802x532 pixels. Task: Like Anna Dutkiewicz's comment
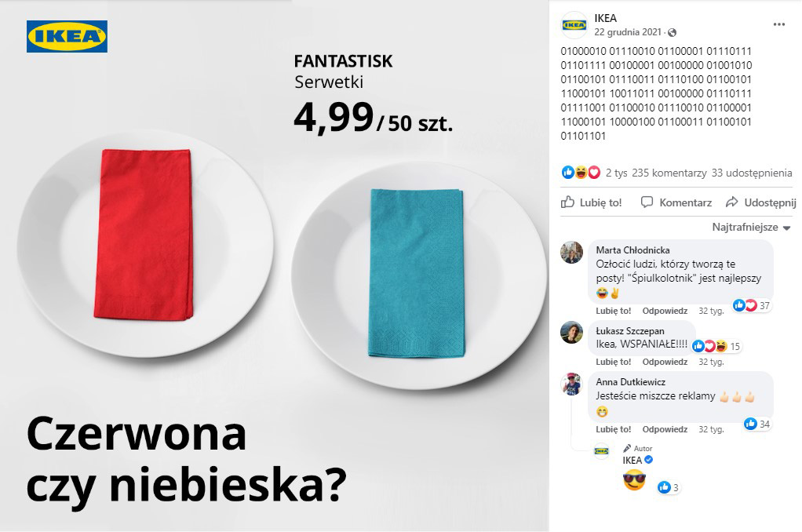613,430
